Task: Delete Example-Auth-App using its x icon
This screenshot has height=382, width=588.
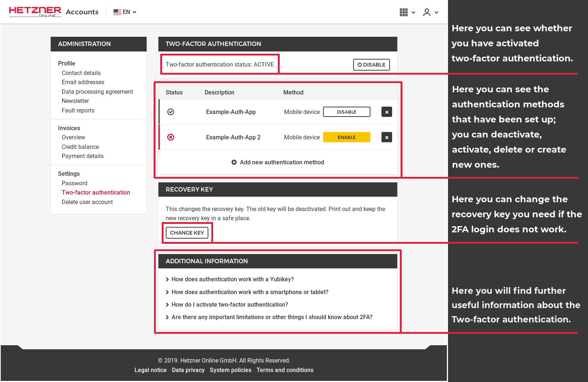Action: pos(387,112)
